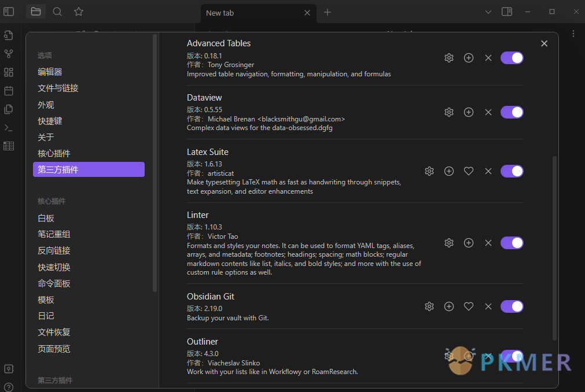Image resolution: width=585 pixels, height=392 pixels.
Task: Open Latex Suite settings gear
Action: coord(429,171)
